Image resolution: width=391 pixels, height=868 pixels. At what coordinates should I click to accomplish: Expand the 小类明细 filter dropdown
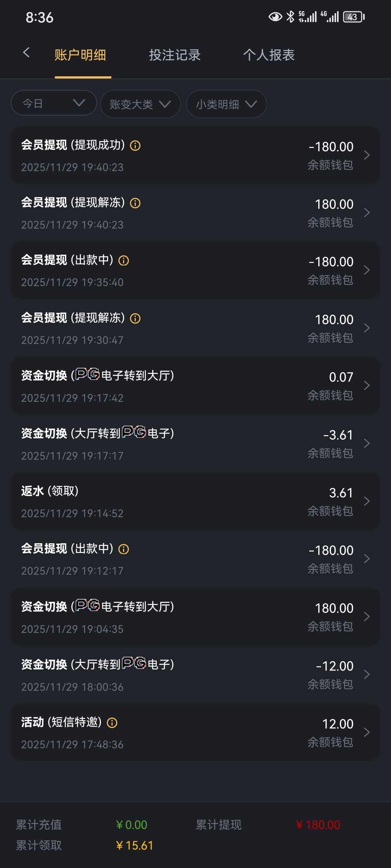tap(226, 104)
